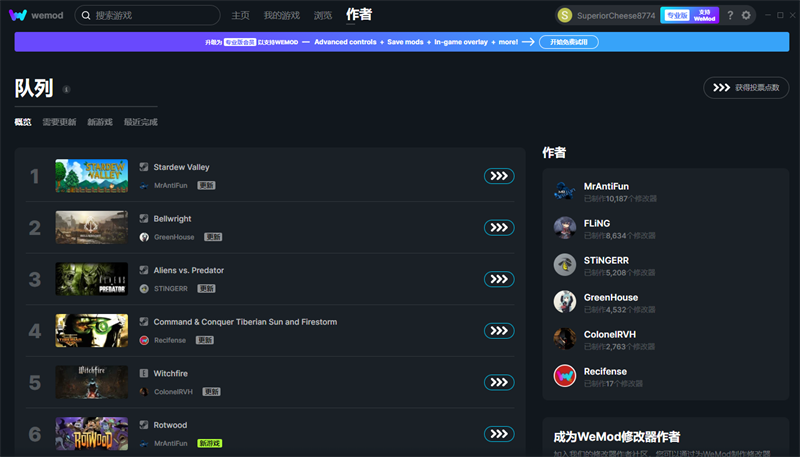Open the 我的游戏 tab

click(x=282, y=15)
